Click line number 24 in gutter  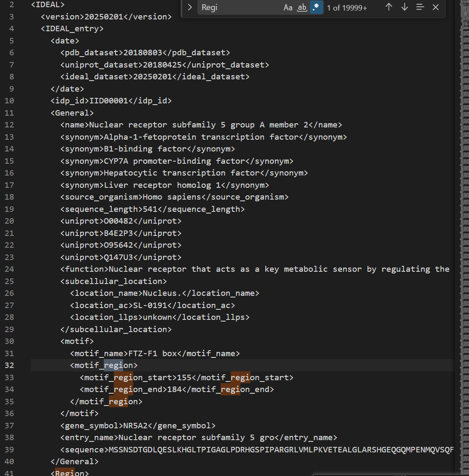pyautogui.click(x=9, y=269)
